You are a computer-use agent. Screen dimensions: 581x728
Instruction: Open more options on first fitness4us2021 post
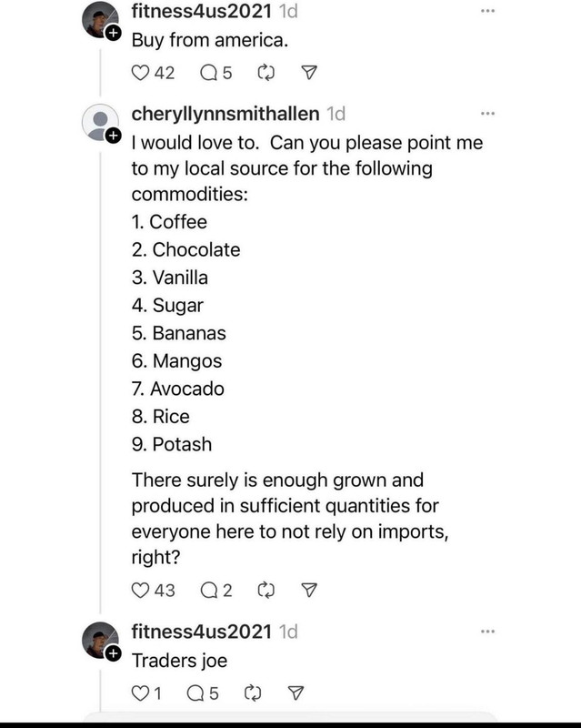coord(487,11)
